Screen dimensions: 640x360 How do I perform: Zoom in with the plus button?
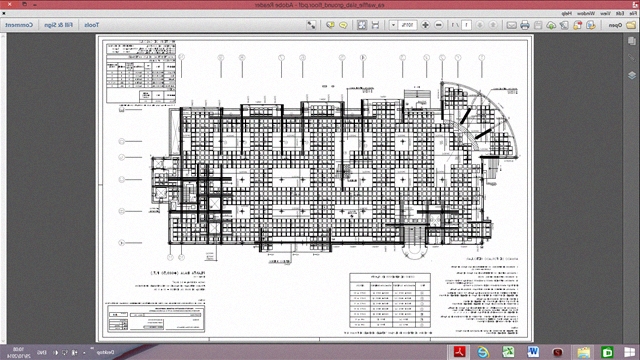click(425, 25)
